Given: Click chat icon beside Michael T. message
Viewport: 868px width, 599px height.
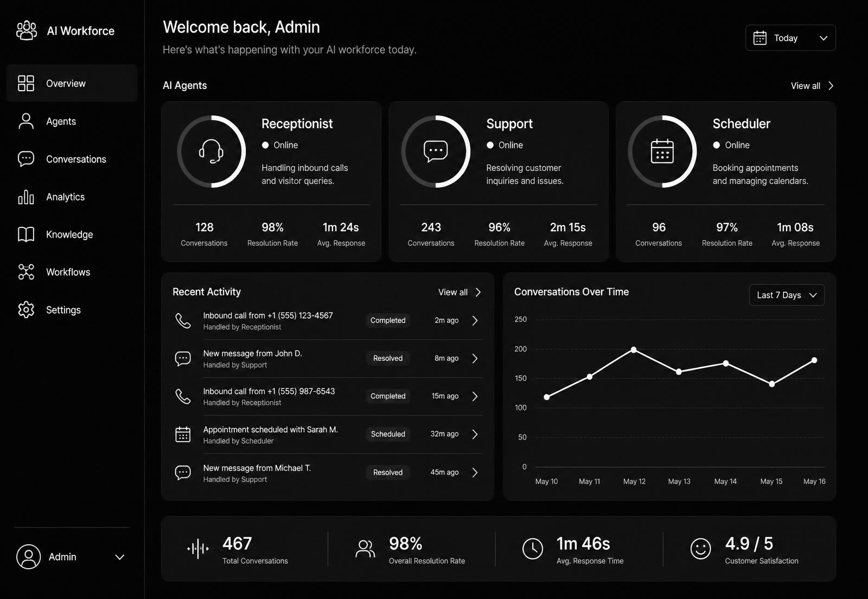Looking at the screenshot, I should click(x=183, y=473).
